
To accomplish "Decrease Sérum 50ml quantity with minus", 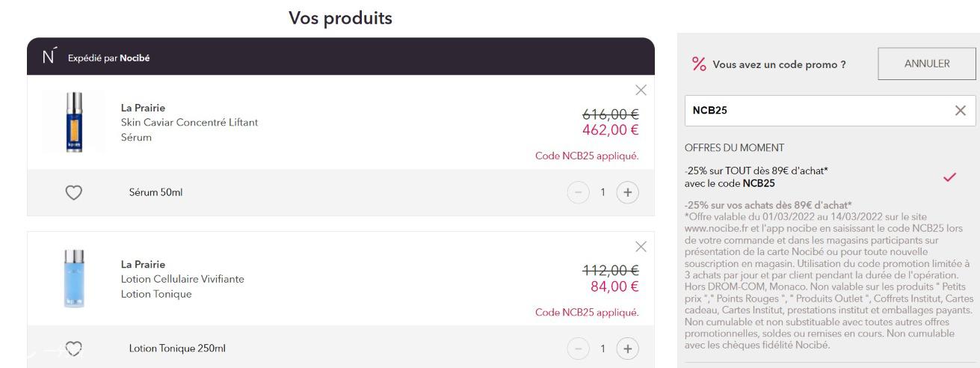I will 579,192.
